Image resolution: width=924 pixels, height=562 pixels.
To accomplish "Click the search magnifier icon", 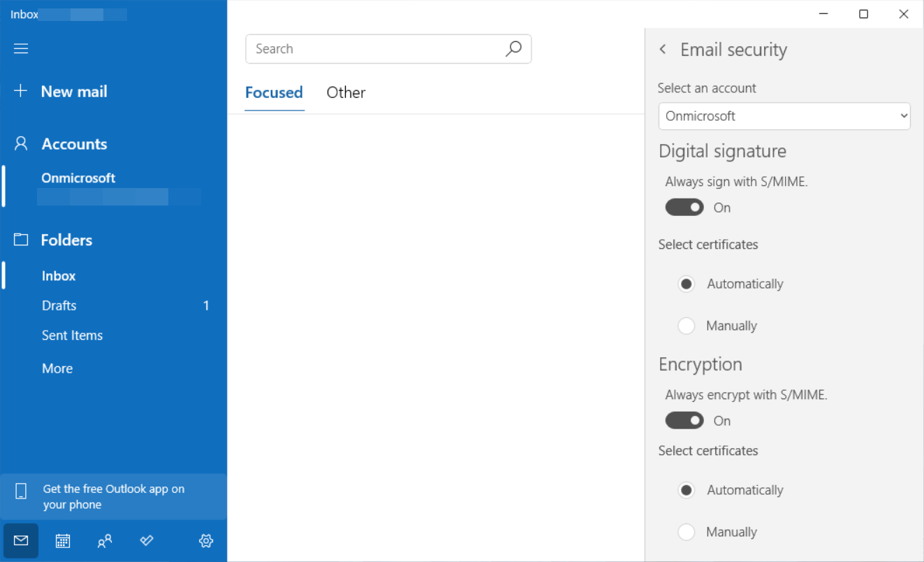I will click(513, 49).
